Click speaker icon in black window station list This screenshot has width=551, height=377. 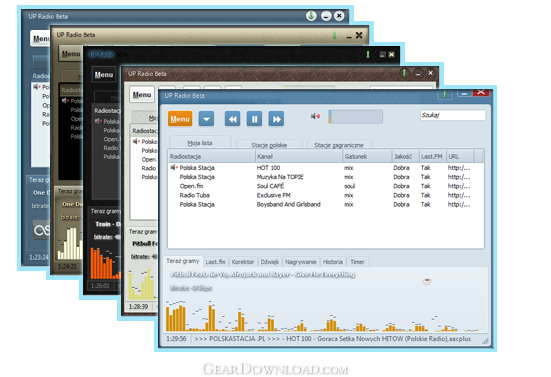tap(98, 121)
